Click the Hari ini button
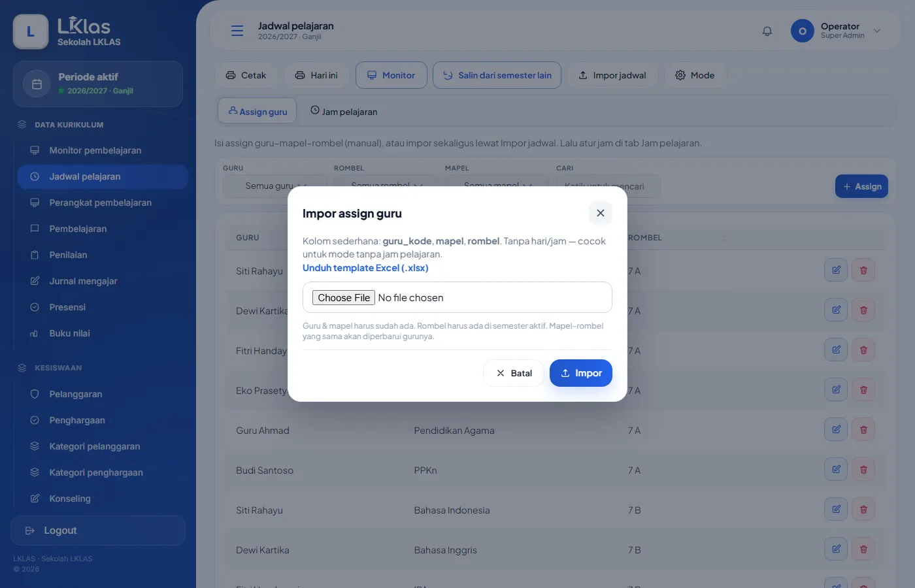The height and width of the screenshot is (588, 915). (316, 75)
